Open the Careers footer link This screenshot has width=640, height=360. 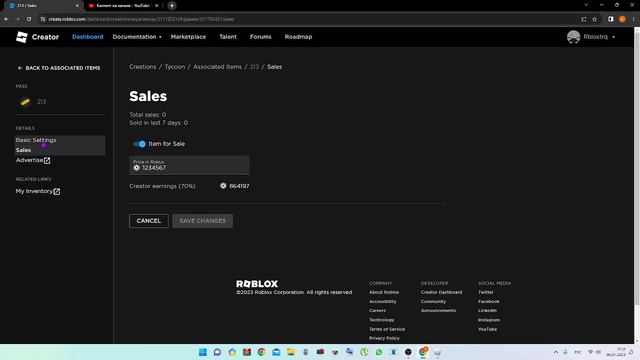tap(377, 311)
